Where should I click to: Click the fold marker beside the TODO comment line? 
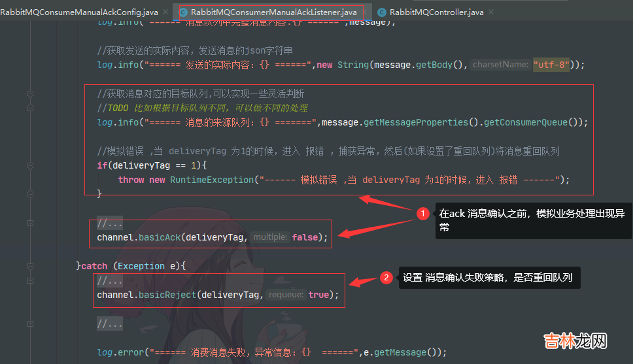(x=30, y=108)
